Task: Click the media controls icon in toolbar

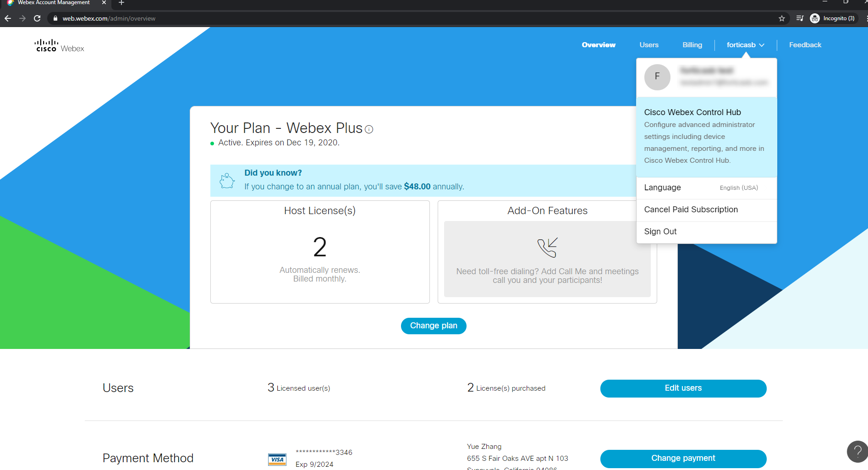Action: (x=799, y=18)
